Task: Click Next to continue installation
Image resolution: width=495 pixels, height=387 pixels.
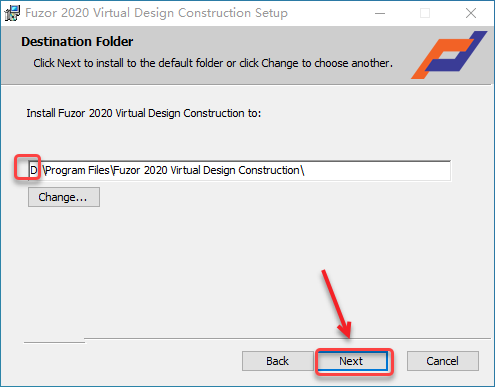Action: click(x=353, y=361)
